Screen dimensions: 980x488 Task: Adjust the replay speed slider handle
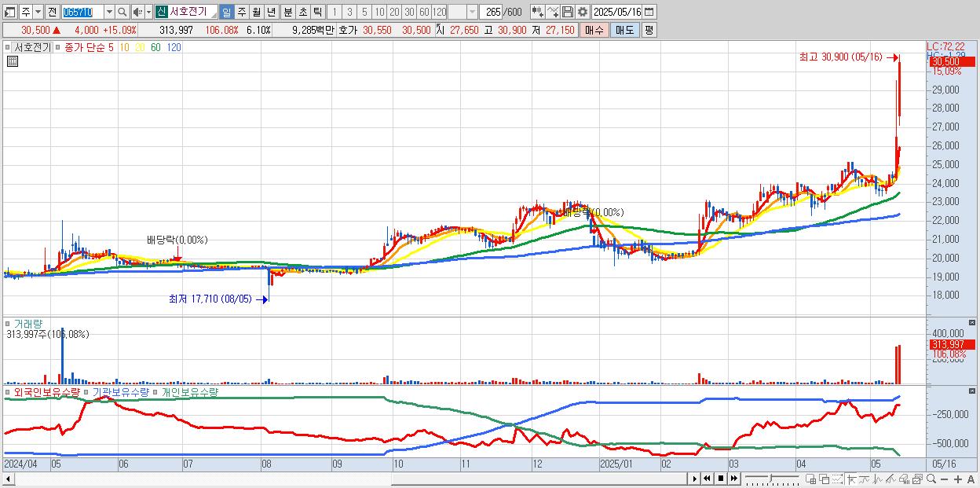pos(771,479)
